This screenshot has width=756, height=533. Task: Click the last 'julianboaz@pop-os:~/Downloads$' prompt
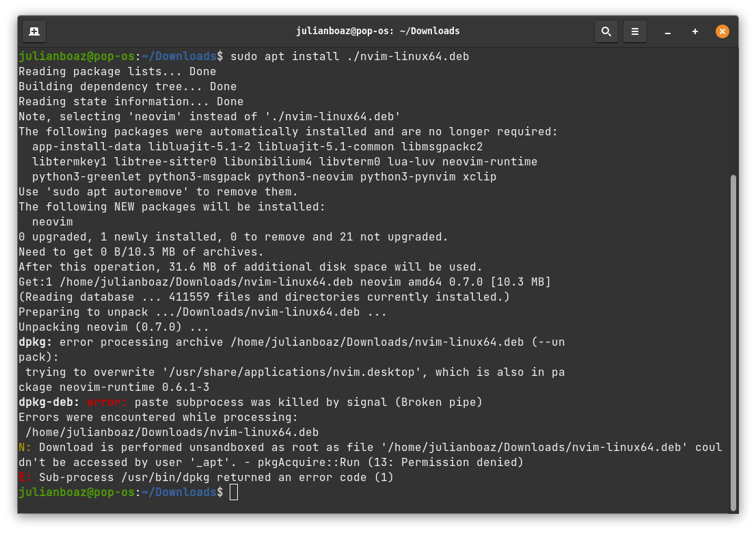click(121, 492)
